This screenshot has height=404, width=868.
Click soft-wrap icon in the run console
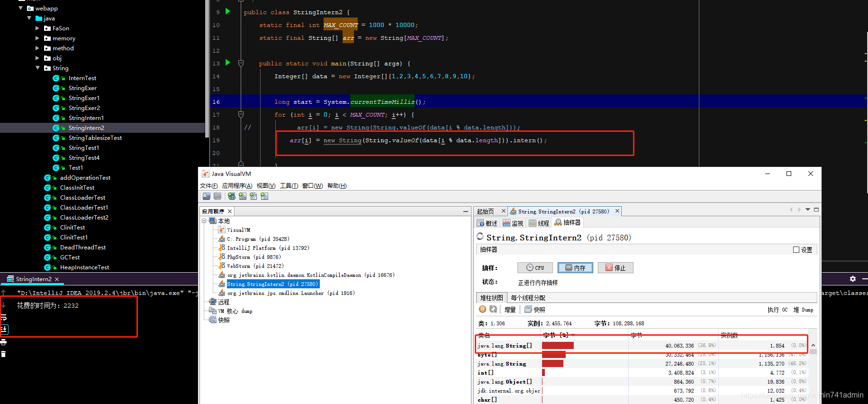click(3, 317)
